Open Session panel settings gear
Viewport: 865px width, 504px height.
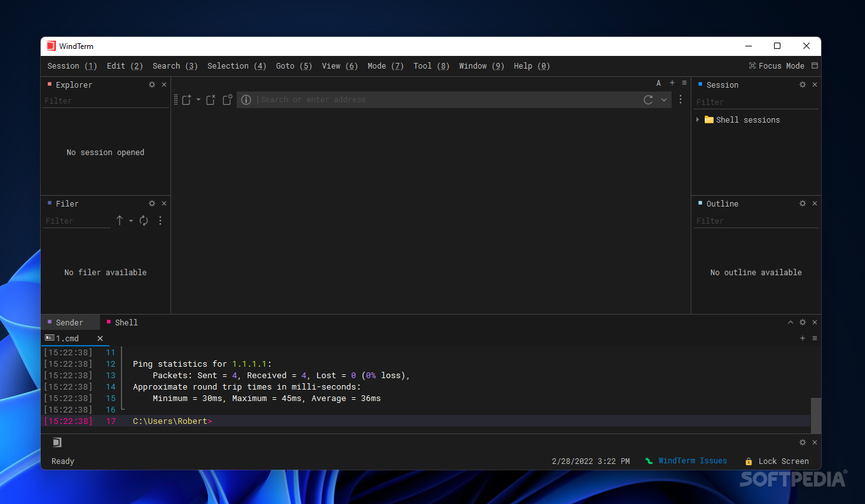point(803,85)
